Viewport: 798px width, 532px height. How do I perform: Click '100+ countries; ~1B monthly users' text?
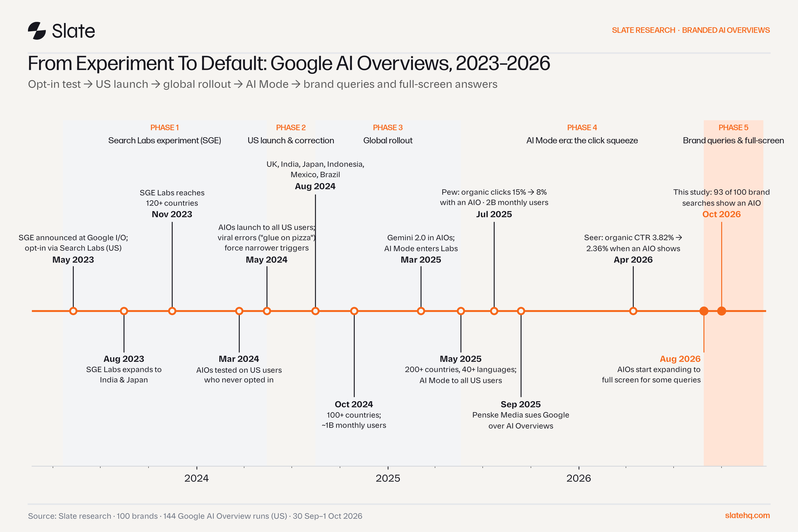354,420
